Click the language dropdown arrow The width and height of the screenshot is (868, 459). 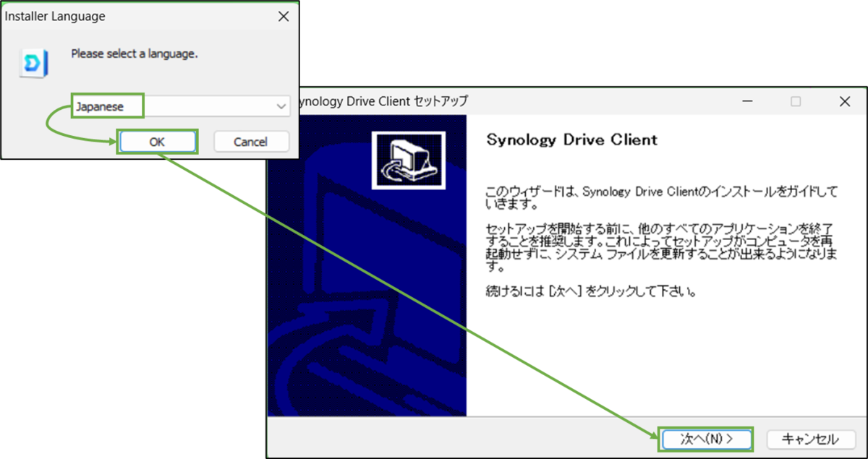point(281,106)
